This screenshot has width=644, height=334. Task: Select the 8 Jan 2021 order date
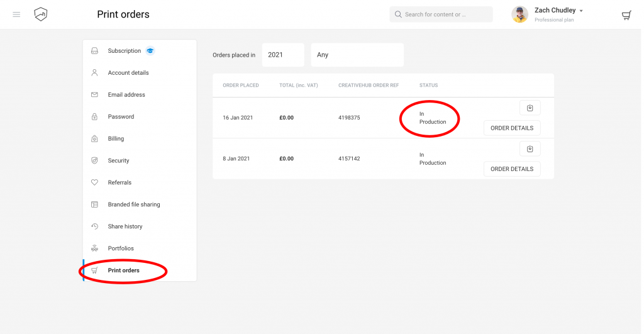(x=236, y=159)
